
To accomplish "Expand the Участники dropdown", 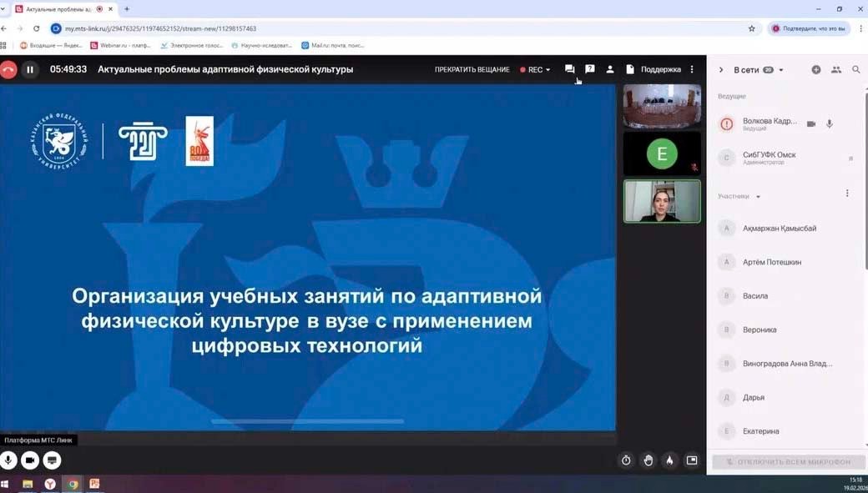I will tap(757, 196).
